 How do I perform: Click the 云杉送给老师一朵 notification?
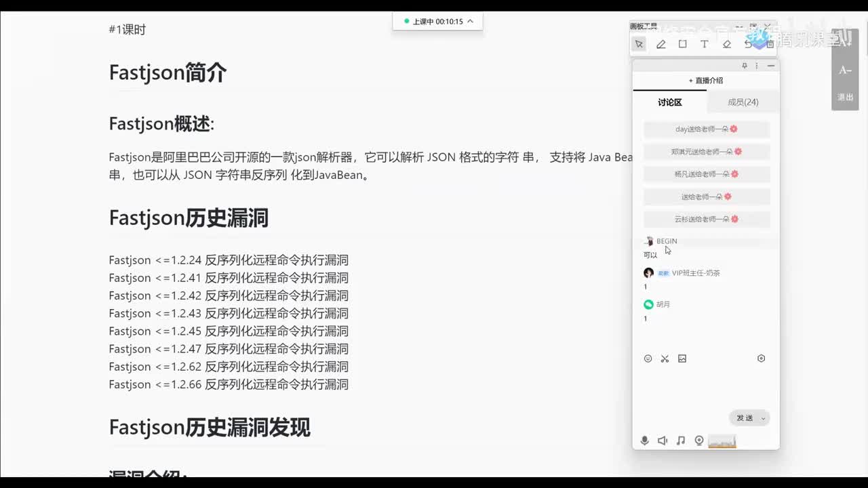coord(707,219)
